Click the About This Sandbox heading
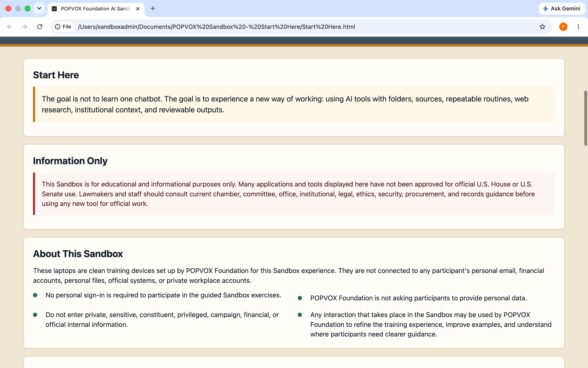Viewport: 588px width, 368px height. (78, 254)
